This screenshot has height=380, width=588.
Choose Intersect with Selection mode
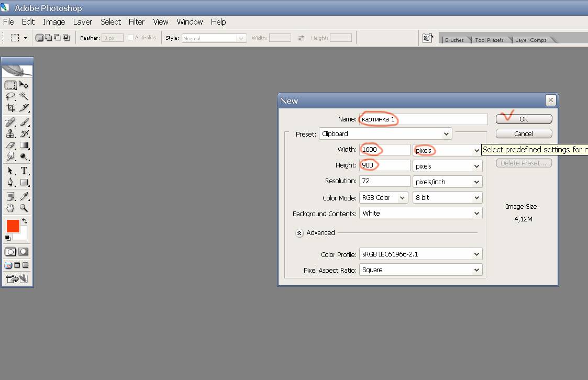click(66, 38)
